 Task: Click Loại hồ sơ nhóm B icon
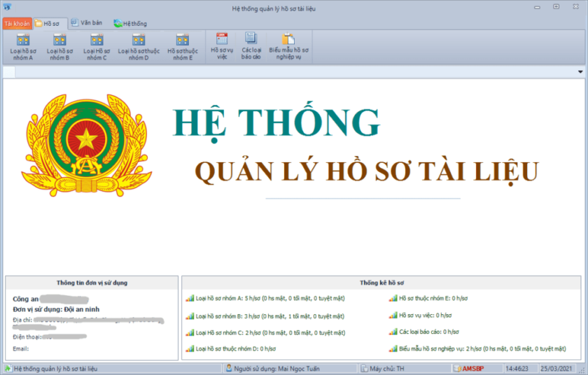pyautogui.click(x=59, y=40)
